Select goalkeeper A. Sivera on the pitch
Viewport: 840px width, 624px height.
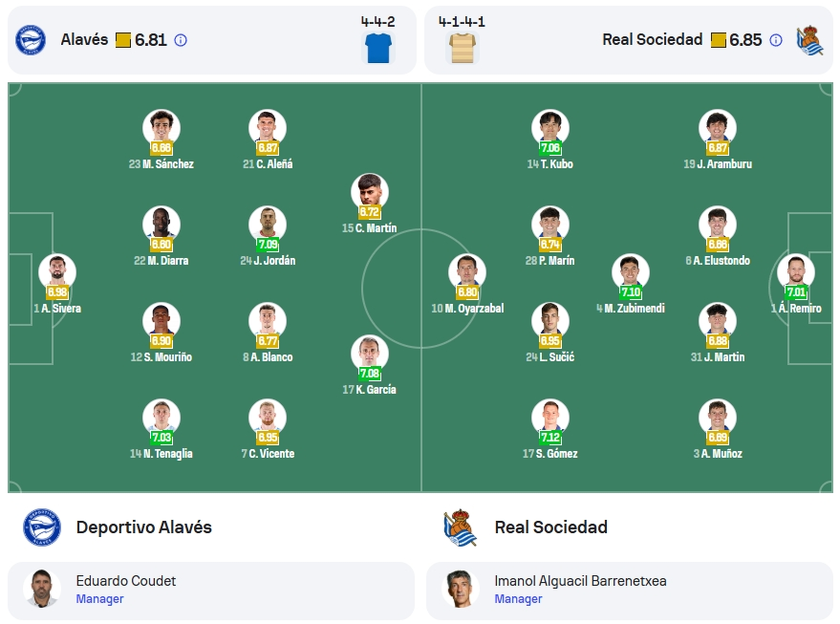(x=57, y=272)
